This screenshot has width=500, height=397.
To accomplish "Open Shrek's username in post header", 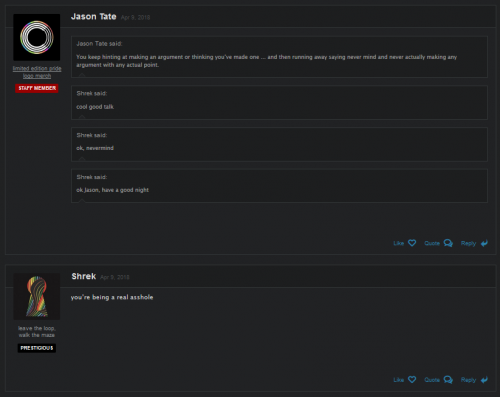I will pos(84,276).
